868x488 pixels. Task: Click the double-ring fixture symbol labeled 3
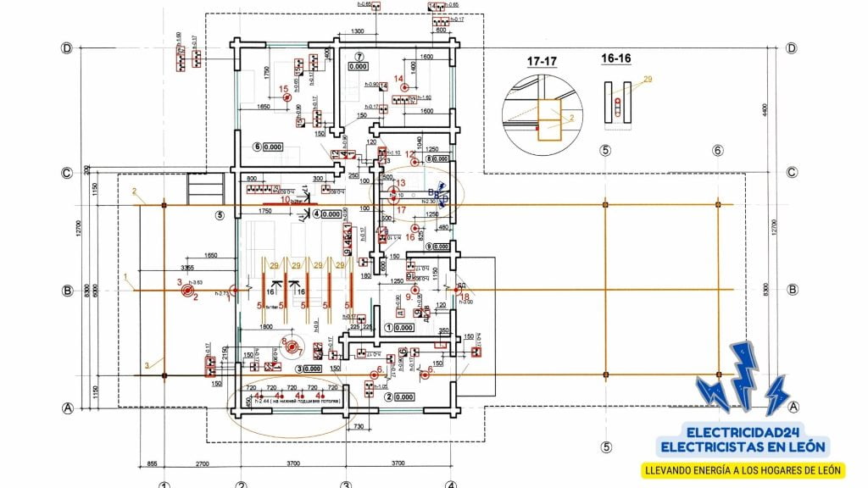(186, 290)
